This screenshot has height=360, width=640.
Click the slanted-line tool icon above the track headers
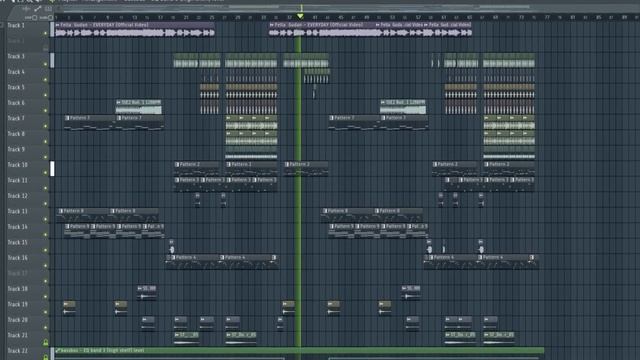(38, 9)
